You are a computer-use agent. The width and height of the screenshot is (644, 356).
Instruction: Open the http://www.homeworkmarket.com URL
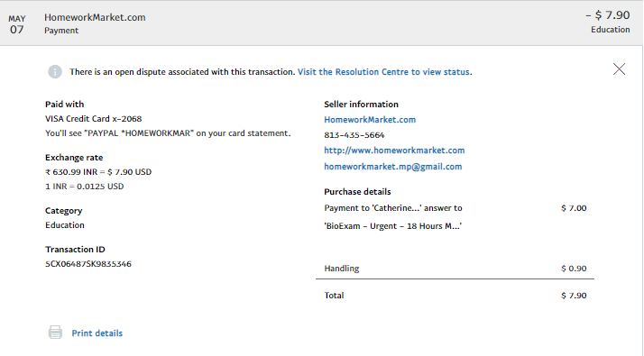point(394,151)
